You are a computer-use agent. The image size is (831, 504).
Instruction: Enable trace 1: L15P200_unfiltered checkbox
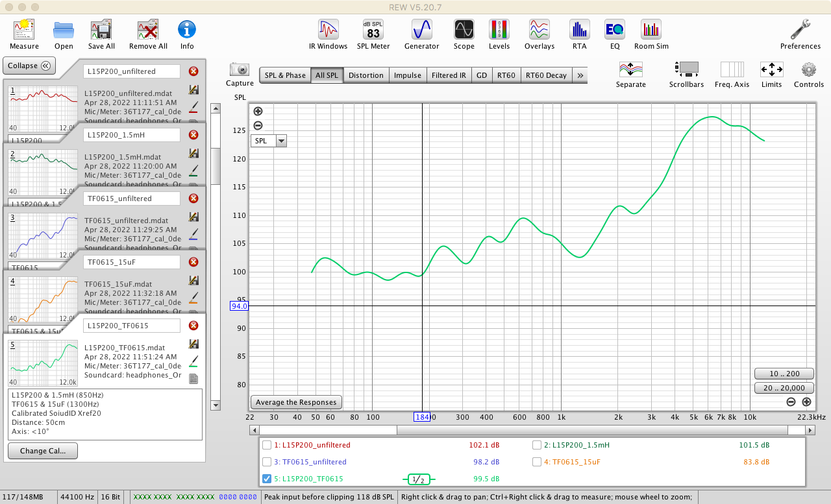click(x=266, y=445)
